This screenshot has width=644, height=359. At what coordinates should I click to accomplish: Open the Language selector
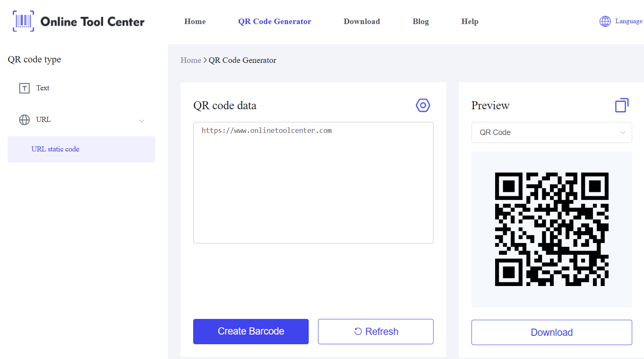tap(628, 21)
